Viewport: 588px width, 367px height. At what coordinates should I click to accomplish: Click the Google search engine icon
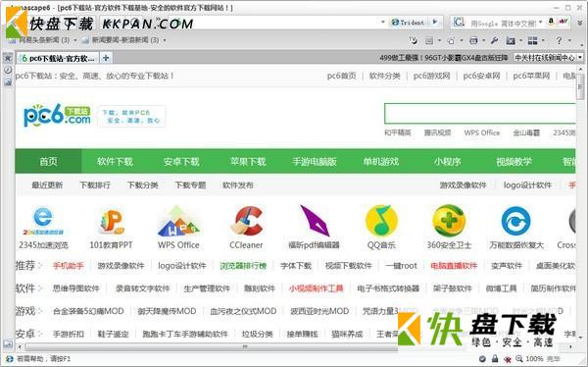(459, 23)
